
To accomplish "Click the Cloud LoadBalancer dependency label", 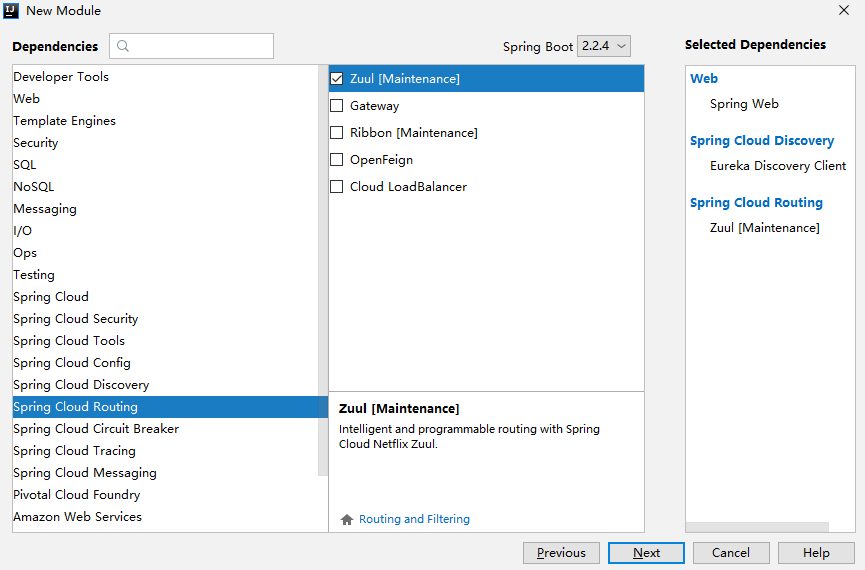I will (408, 187).
